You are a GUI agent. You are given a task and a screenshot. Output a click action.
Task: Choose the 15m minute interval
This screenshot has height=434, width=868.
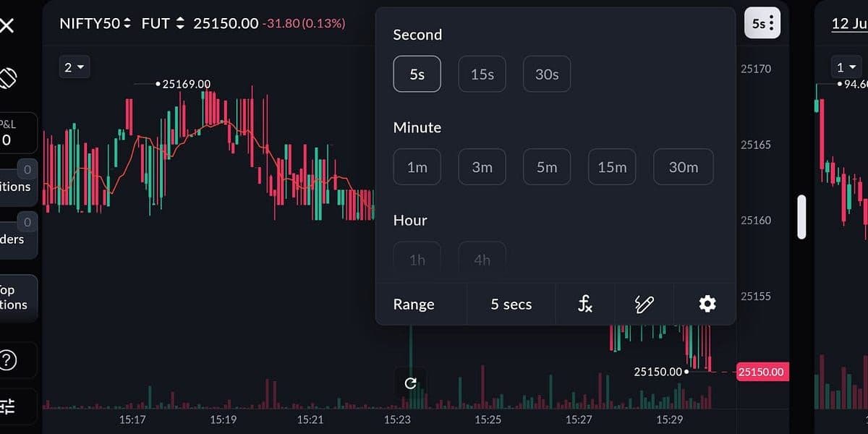pyautogui.click(x=612, y=167)
